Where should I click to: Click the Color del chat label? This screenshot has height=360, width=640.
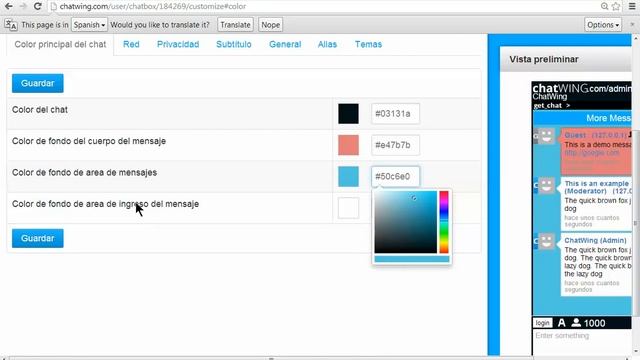(x=40, y=110)
